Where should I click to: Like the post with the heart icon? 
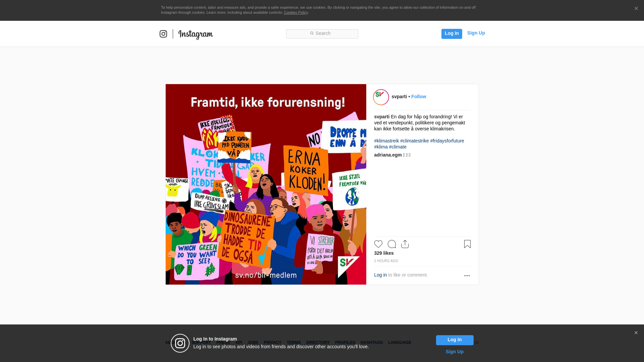378,244
